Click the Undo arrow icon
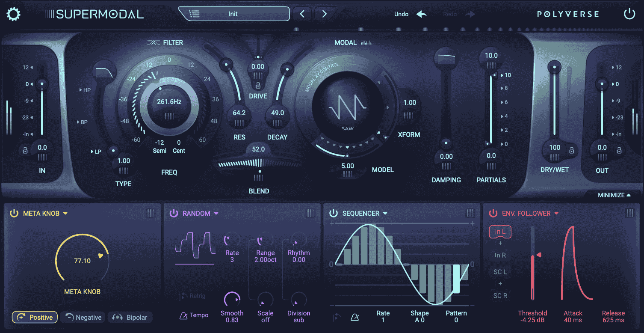 tap(421, 14)
